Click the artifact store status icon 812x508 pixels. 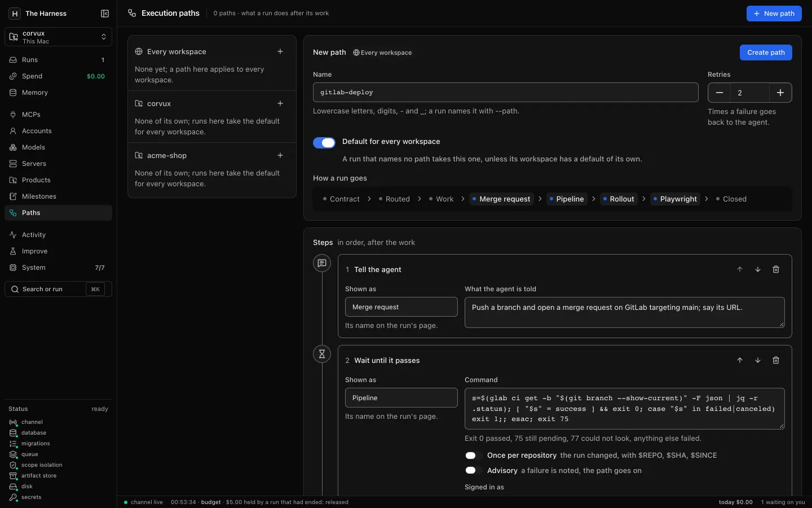[x=13, y=476]
